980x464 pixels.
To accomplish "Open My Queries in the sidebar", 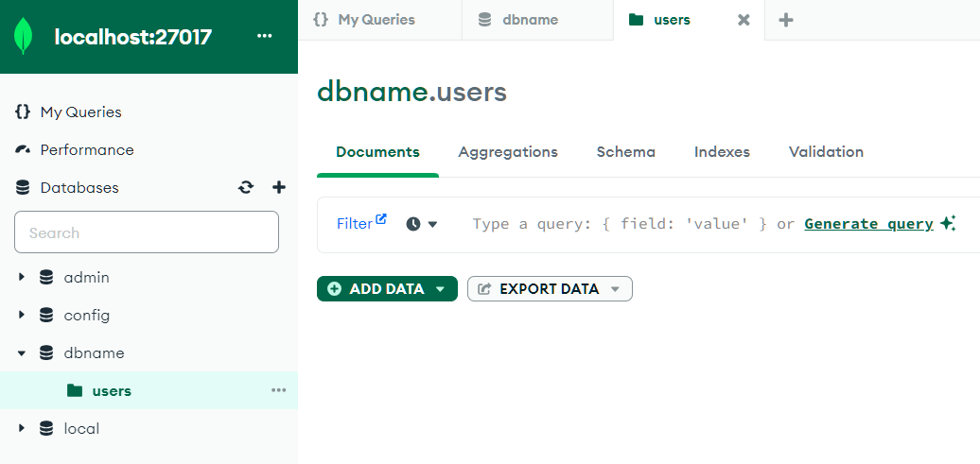I will point(80,112).
